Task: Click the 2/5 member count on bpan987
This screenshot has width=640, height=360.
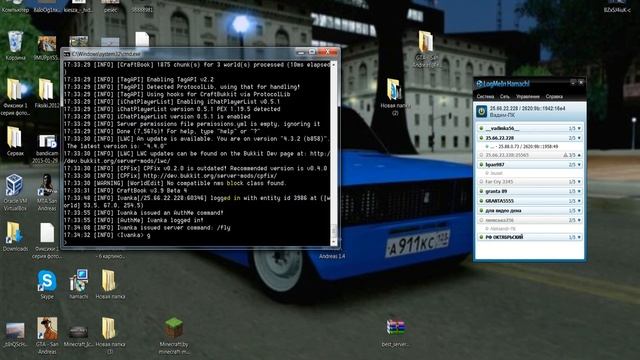Action: point(572,165)
